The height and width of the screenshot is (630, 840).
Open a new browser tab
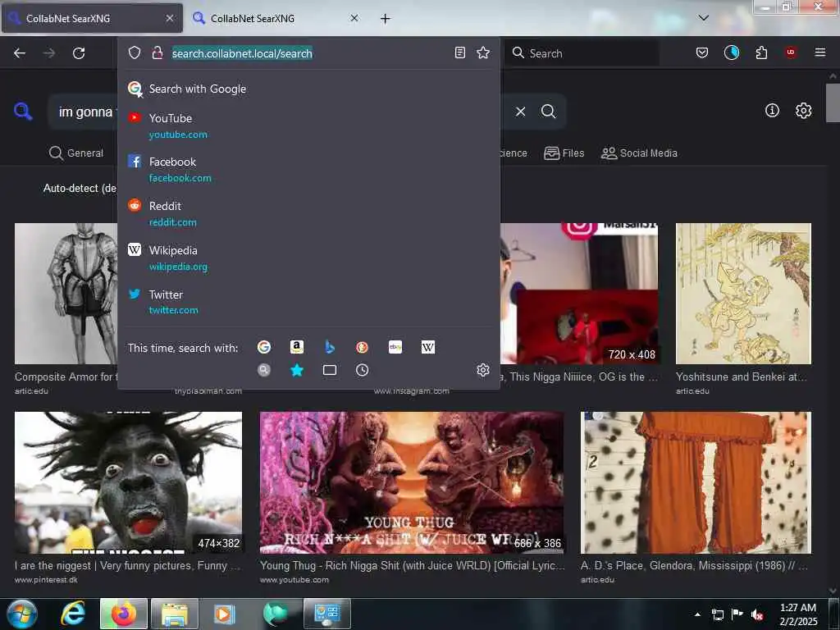(385, 19)
